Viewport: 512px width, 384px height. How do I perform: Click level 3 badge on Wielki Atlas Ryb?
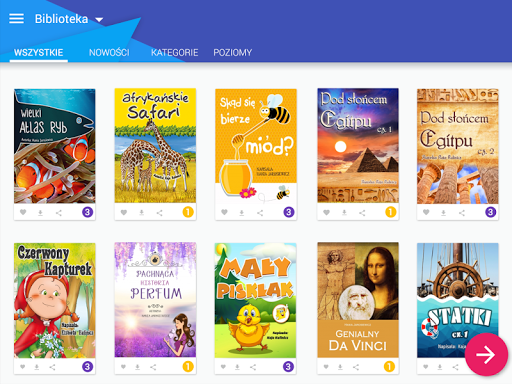87,212
